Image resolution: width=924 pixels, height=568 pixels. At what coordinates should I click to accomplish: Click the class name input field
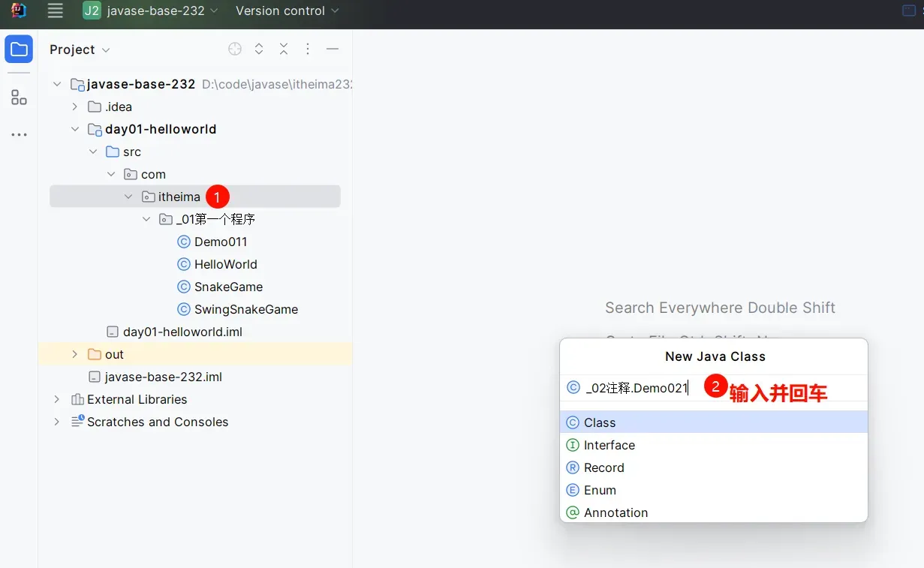tap(637, 388)
